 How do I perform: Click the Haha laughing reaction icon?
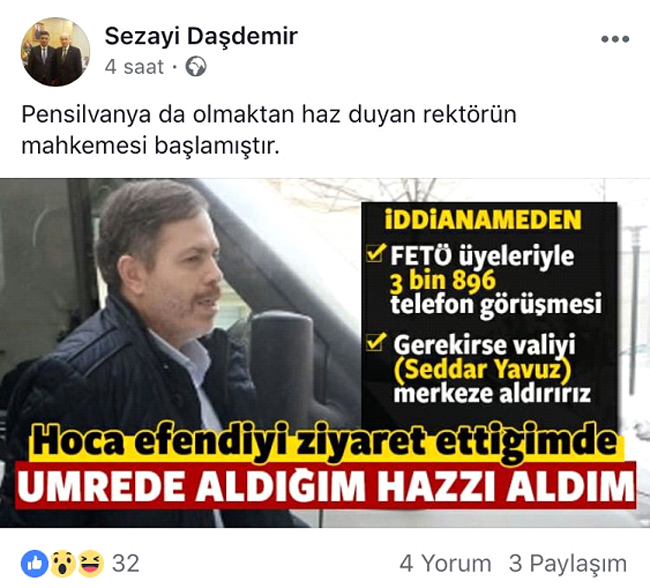click(x=90, y=564)
